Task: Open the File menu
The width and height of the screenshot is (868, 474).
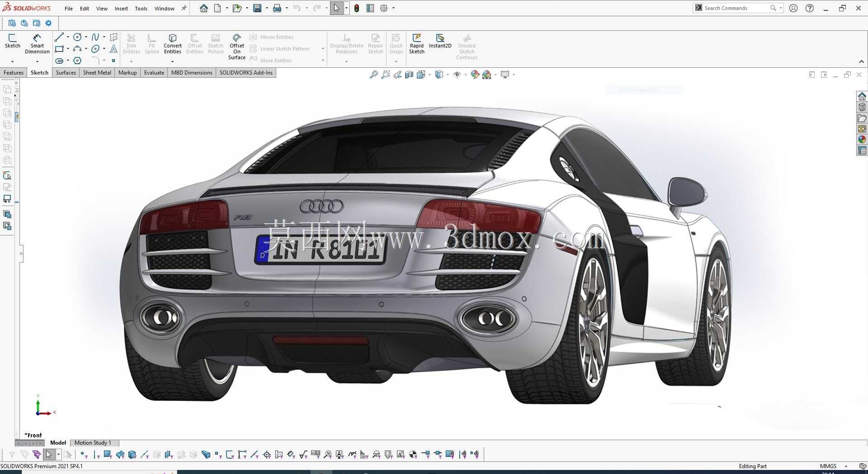Action: tap(69, 9)
